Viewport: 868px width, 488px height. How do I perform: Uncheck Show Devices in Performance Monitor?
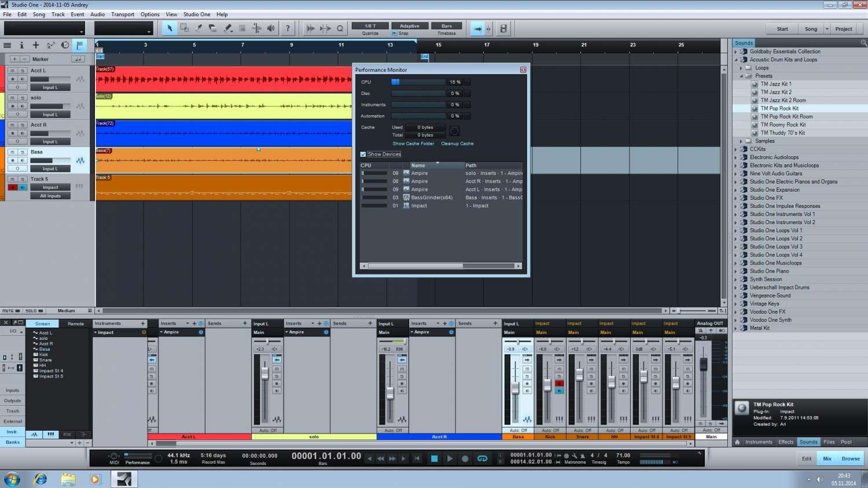click(x=363, y=155)
